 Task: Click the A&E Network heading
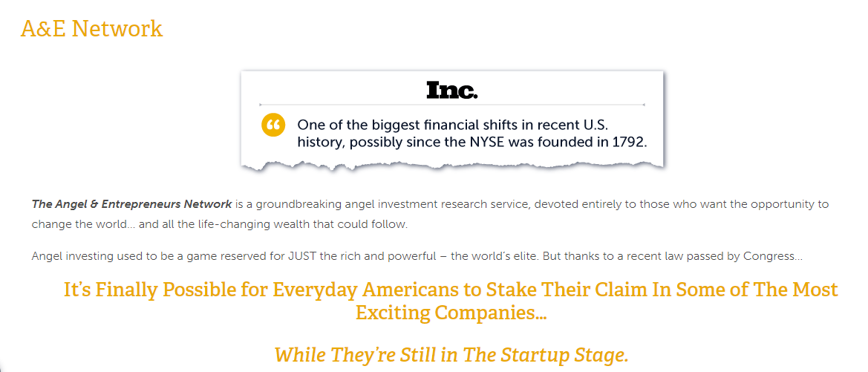pos(91,29)
